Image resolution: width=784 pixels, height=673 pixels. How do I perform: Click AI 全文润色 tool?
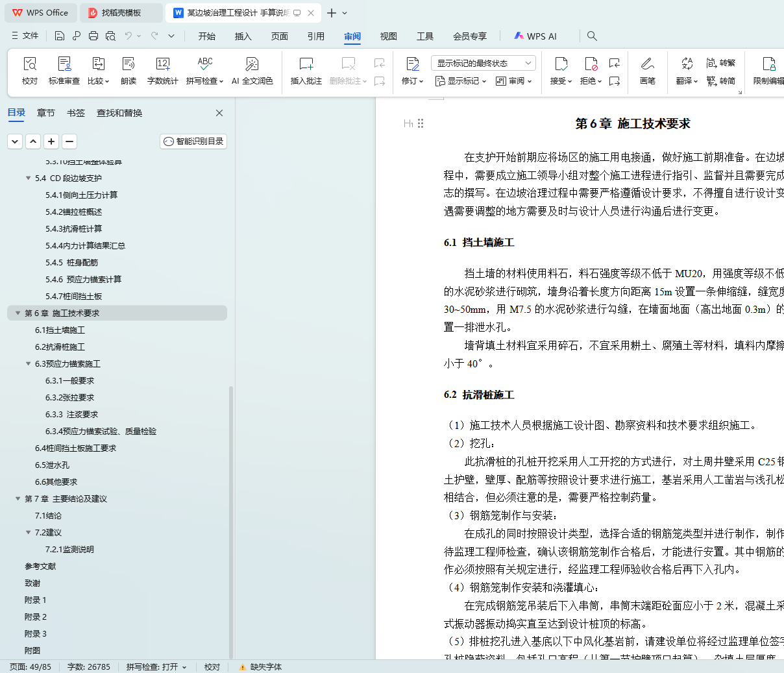252,71
